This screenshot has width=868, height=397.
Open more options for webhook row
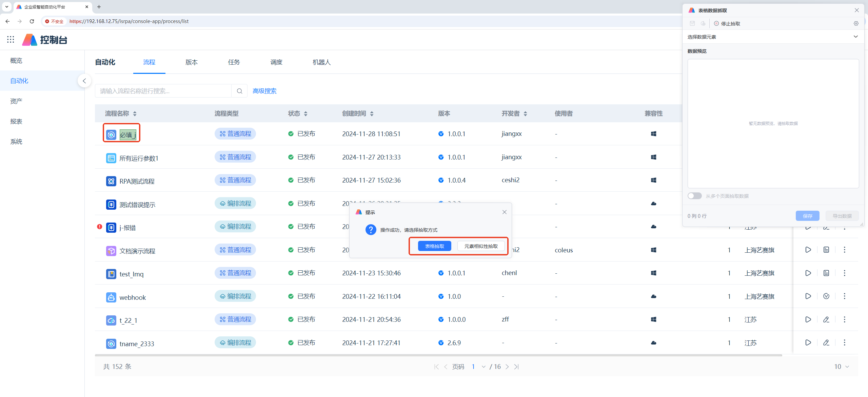[845, 296]
